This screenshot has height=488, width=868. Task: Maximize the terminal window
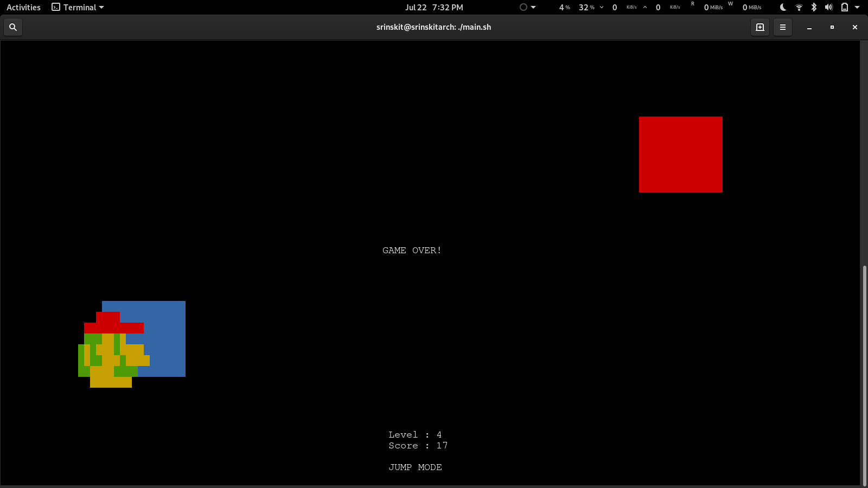832,27
